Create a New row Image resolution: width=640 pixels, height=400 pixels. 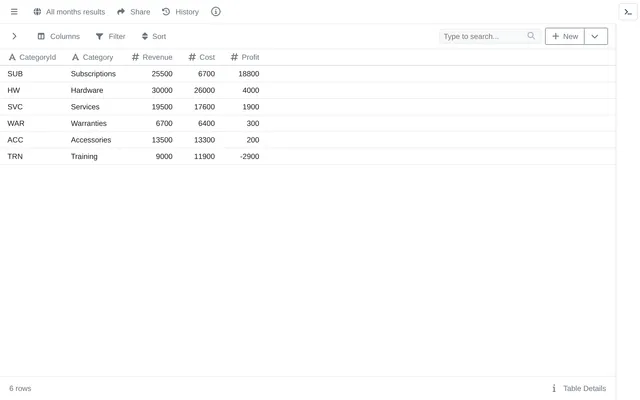(565, 36)
